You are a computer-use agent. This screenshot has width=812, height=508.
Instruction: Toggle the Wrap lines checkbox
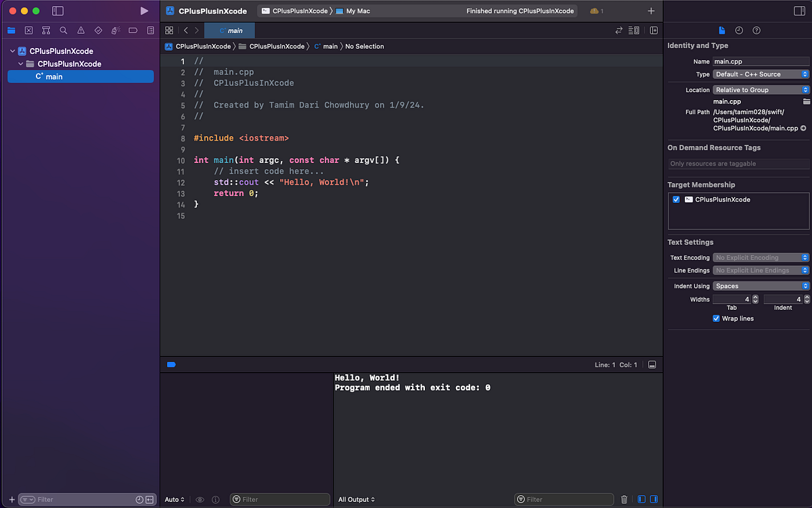coord(716,318)
